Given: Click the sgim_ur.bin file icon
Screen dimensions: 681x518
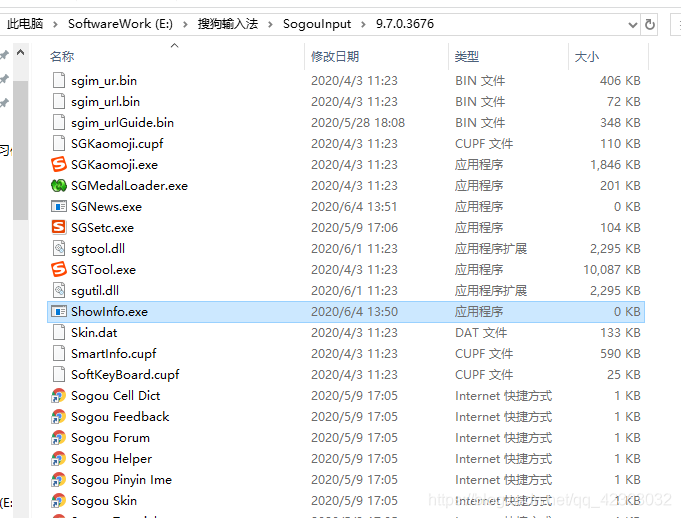Looking at the screenshot, I should pyautogui.click(x=59, y=80).
